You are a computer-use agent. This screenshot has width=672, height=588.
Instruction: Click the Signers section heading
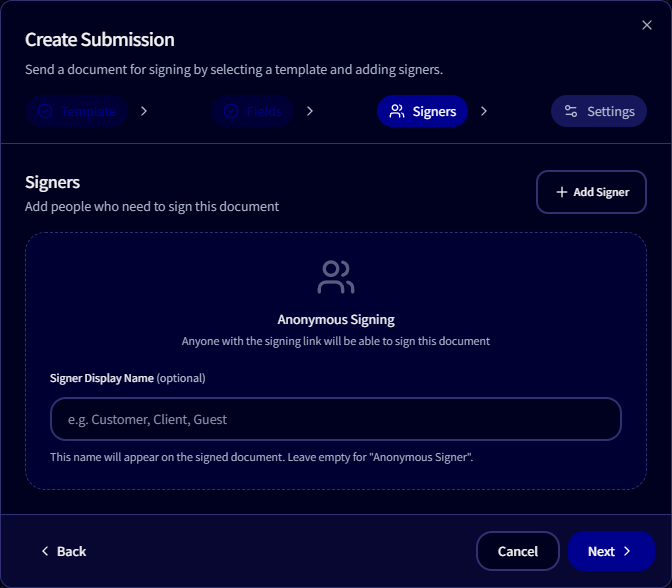[52, 183]
